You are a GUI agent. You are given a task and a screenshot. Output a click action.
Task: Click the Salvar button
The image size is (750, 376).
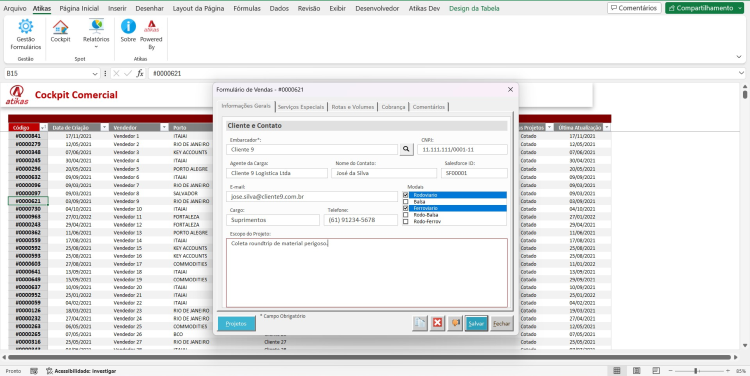point(476,323)
